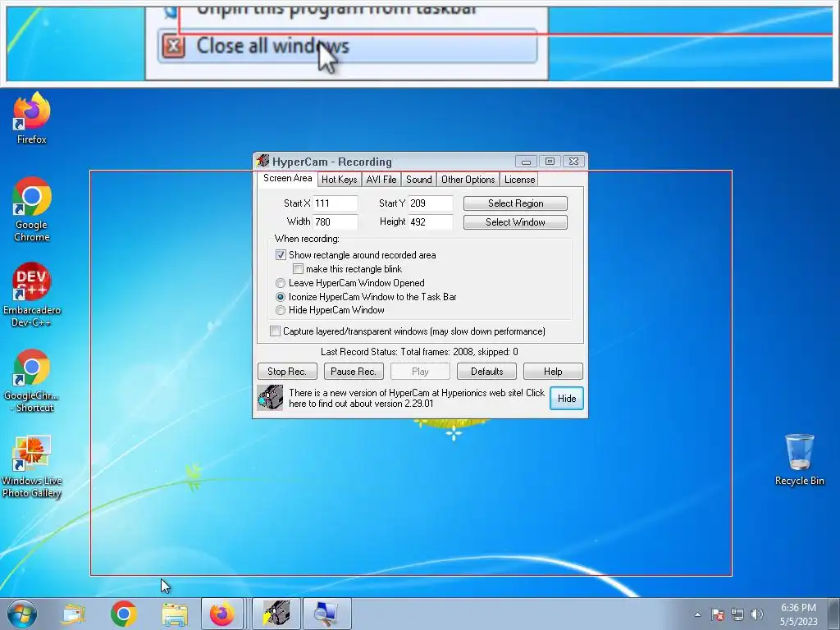Open the License tab

[519, 180]
